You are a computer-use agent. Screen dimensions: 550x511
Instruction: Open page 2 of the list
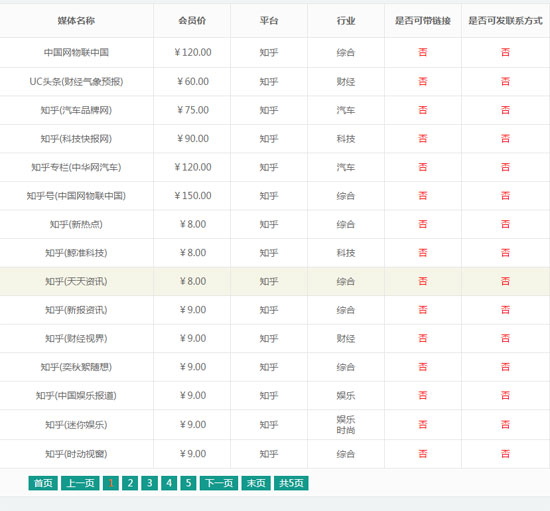[x=130, y=483]
